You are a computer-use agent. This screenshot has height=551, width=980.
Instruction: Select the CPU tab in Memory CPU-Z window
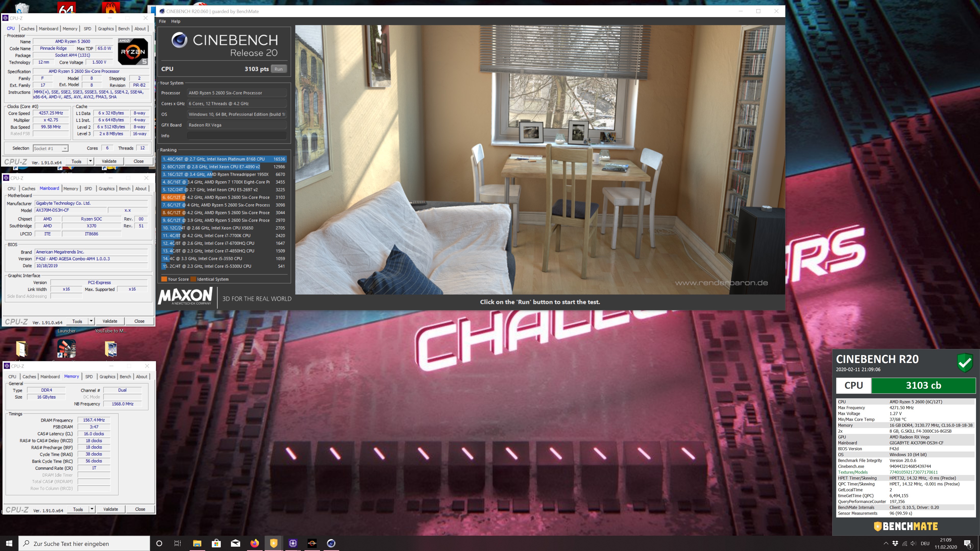click(x=12, y=377)
